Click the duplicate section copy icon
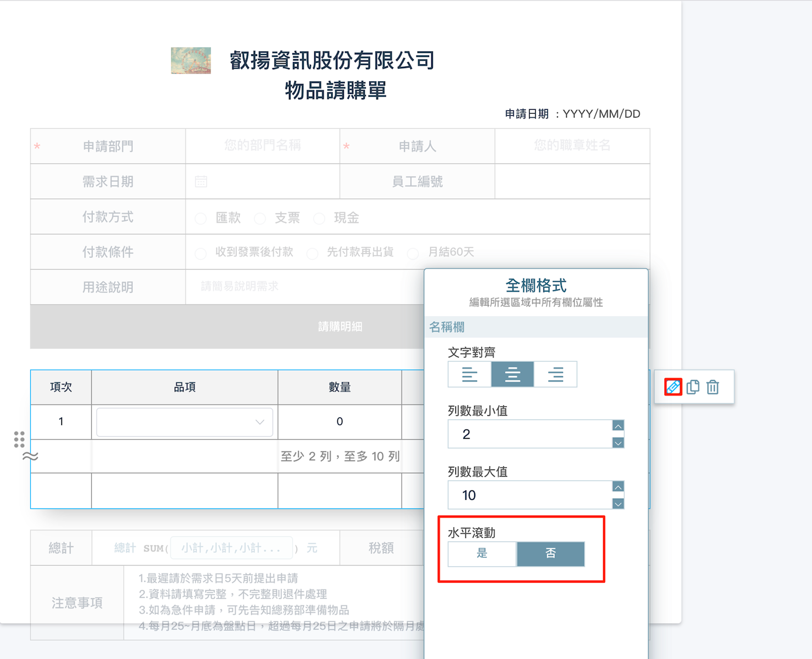The image size is (812, 659). (693, 387)
